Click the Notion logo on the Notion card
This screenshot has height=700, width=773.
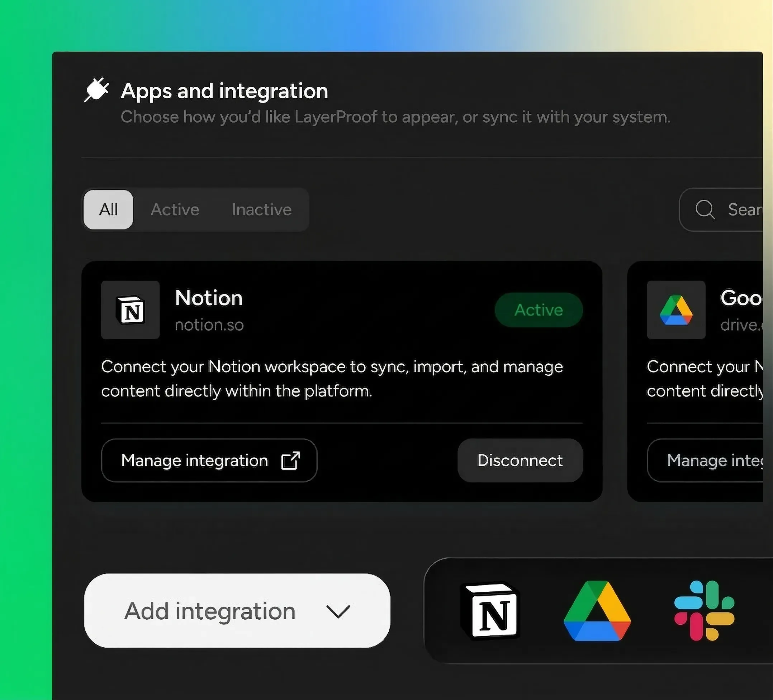click(130, 311)
